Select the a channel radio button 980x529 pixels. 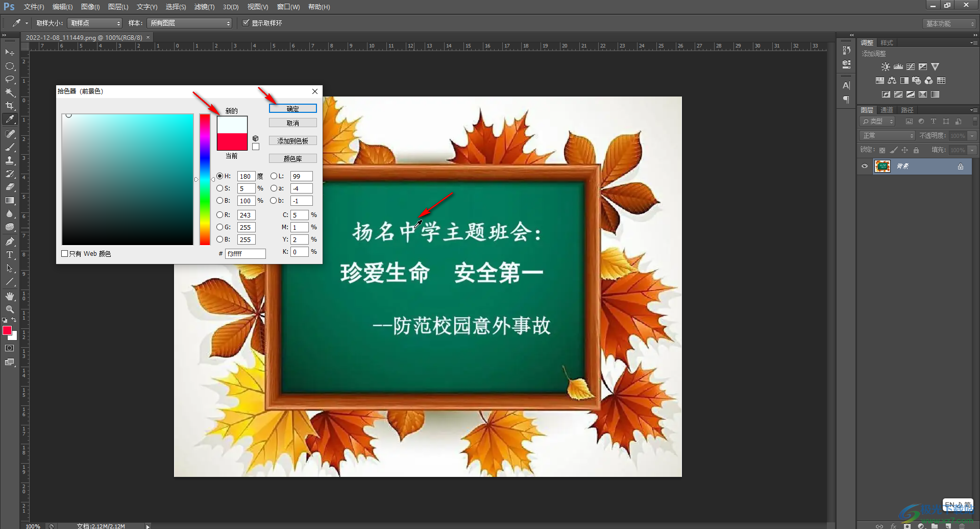(274, 188)
